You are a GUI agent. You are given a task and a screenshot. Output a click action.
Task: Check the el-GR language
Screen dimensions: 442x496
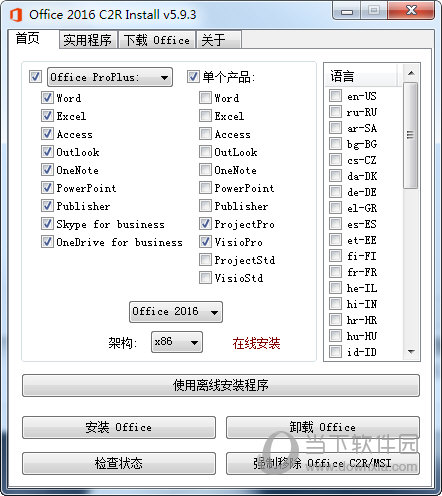coord(335,207)
